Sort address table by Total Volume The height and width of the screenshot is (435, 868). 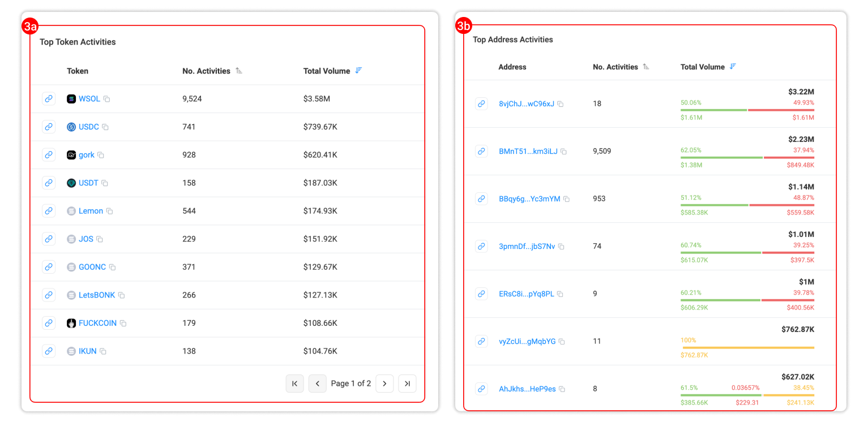pos(733,67)
